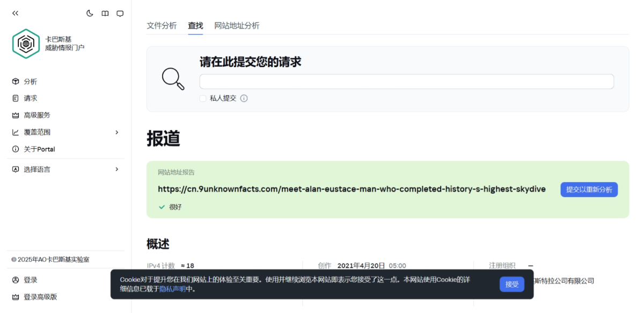Open the 隐私声明 link
Viewport: 644px width, 313px height.
173,289
